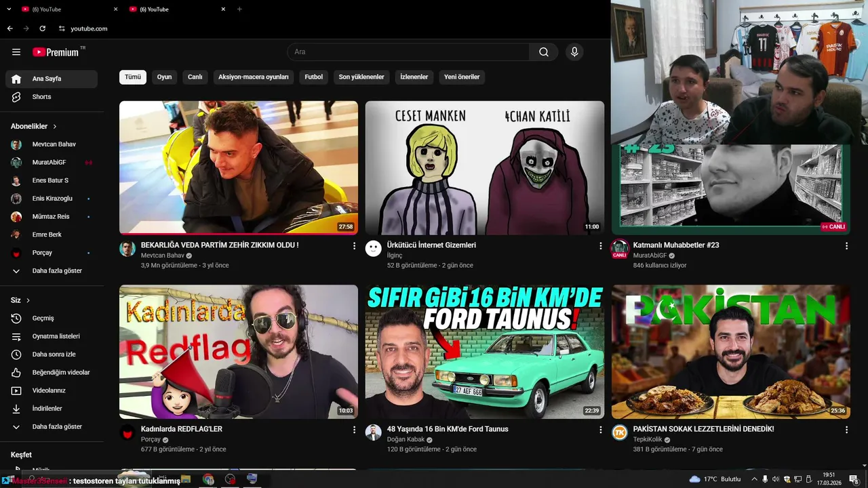Click the 48 Yaşında 16 Bin KM'de Ford Taunus title
Screen dimensions: 868x488
(x=448, y=429)
